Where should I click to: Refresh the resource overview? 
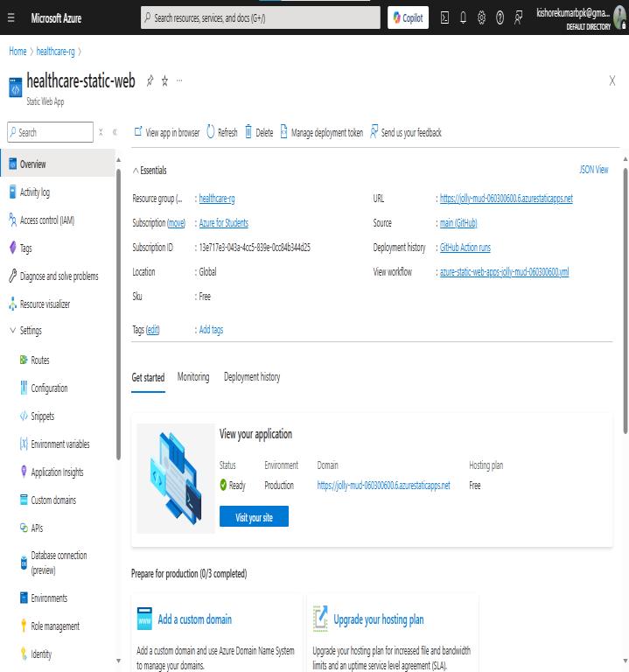click(222, 132)
